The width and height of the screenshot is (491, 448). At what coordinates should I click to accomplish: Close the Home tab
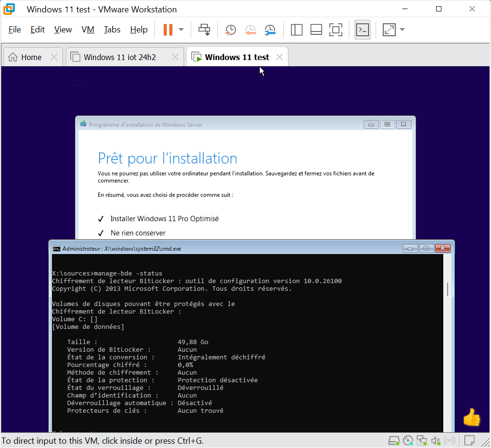(x=54, y=57)
